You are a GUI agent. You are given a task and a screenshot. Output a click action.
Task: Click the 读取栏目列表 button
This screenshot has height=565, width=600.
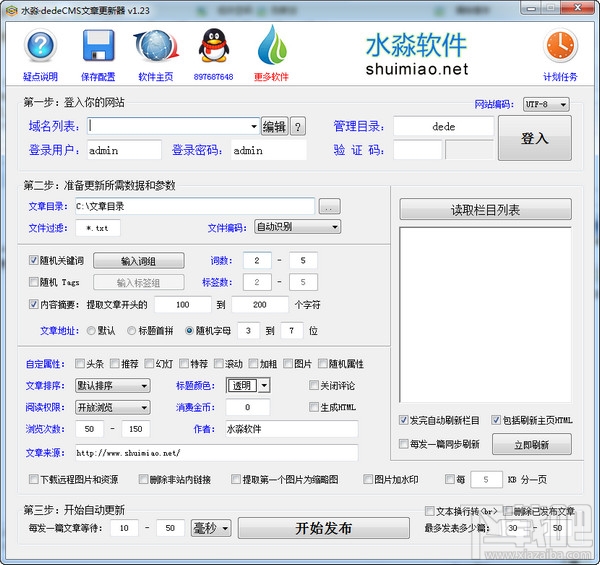485,209
